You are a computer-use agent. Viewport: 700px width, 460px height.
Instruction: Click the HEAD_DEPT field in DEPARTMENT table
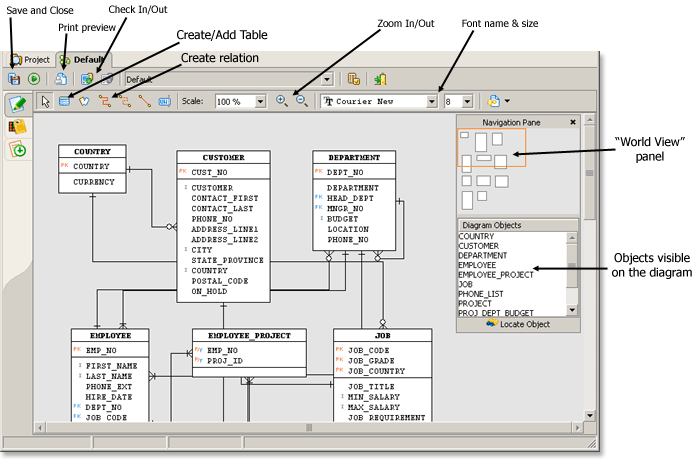(350, 198)
